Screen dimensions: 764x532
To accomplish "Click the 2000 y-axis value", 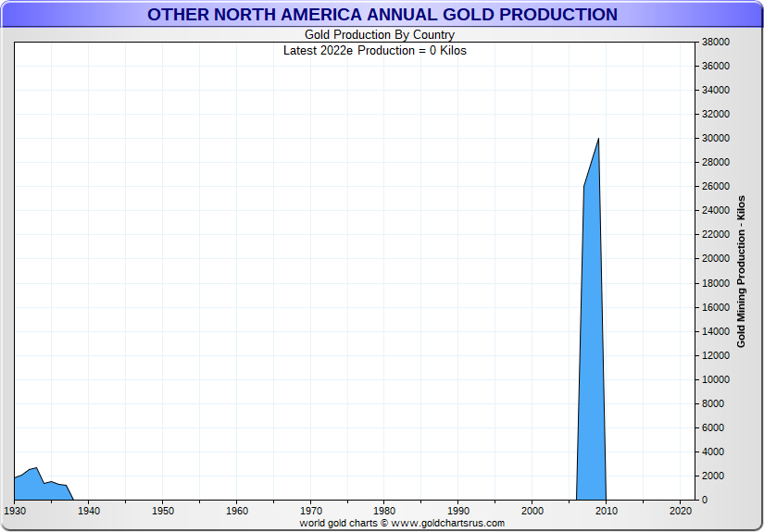I will coord(713,476).
